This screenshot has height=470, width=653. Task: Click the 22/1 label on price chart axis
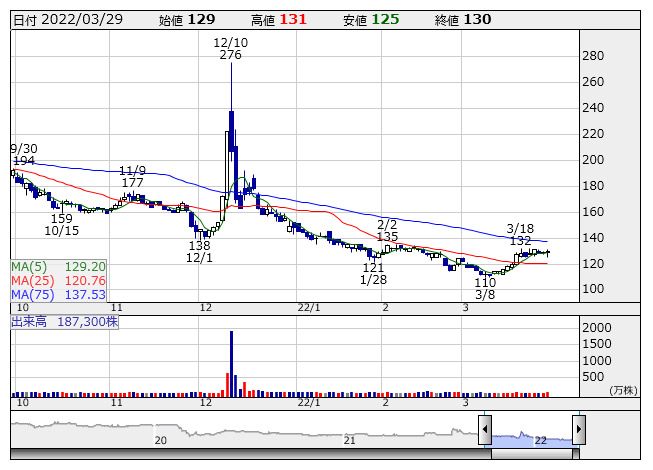(309, 308)
